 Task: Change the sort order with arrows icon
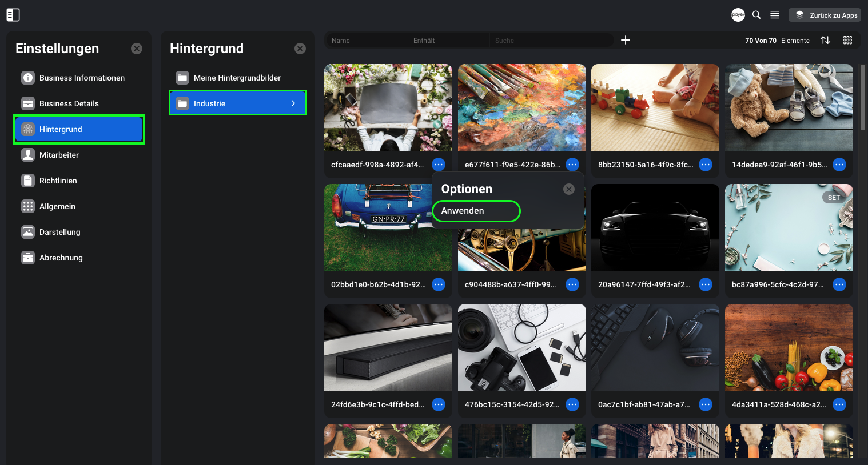click(825, 40)
